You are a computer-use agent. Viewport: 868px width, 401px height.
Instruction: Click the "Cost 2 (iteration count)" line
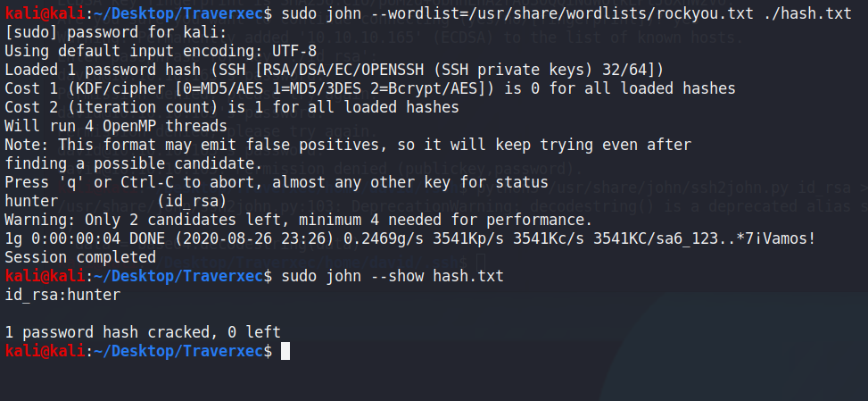[232, 108]
